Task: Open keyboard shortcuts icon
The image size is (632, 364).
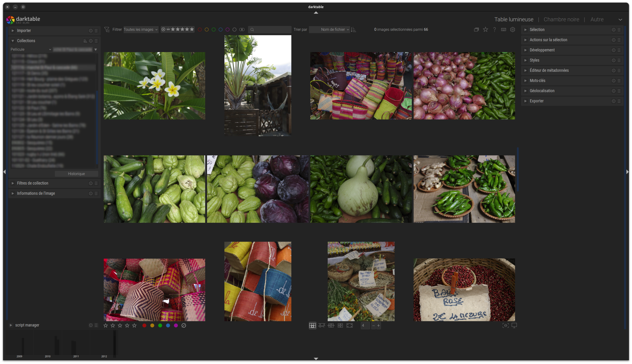Action: [503, 30]
